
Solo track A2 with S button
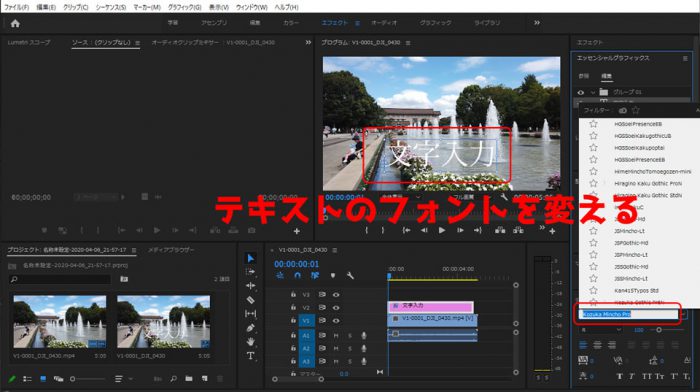(x=350, y=348)
